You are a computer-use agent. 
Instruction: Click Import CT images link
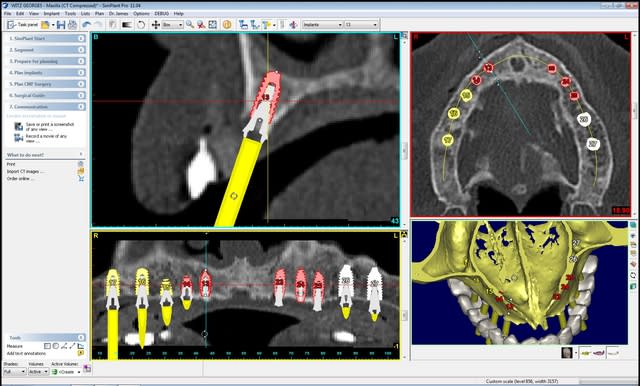click(25, 171)
